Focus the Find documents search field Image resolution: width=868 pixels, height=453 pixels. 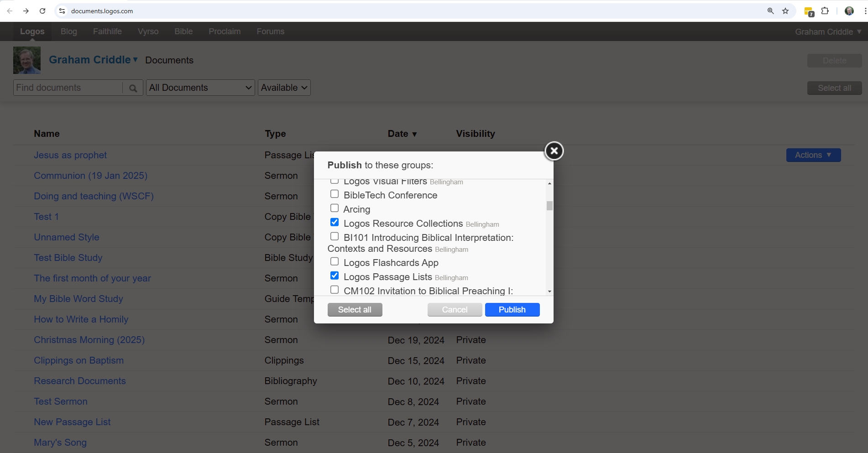pos(68,88)
